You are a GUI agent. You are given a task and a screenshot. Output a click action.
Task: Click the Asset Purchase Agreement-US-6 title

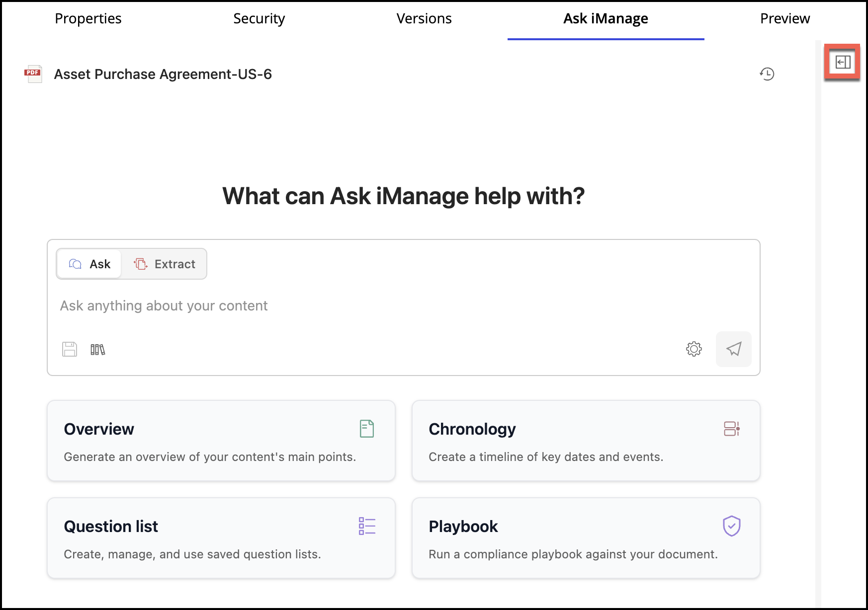163,74
